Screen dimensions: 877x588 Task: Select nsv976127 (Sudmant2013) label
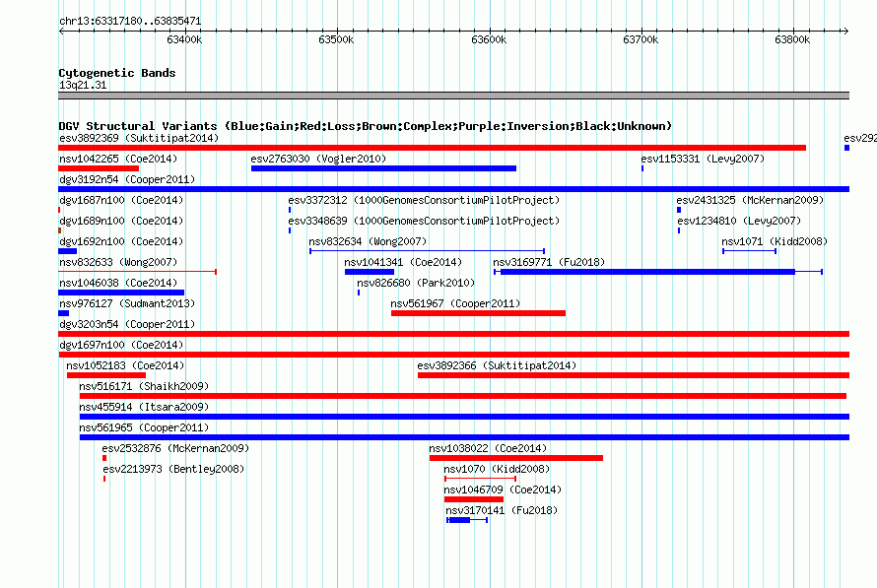coord(127,303)
